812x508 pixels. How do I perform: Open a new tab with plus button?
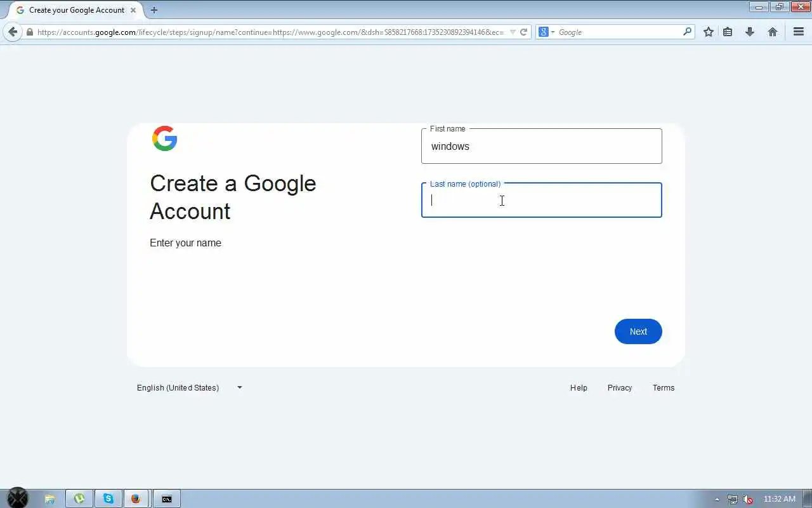154,10
